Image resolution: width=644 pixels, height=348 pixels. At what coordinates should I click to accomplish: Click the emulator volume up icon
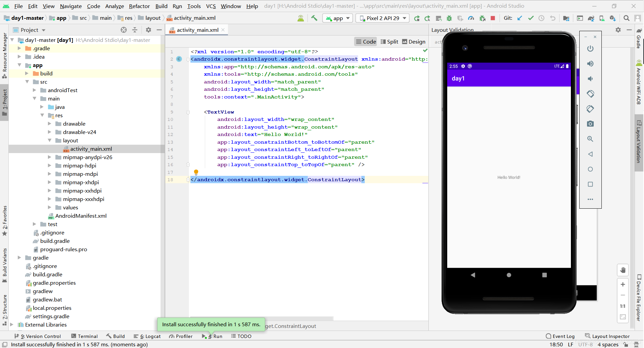coord(590,64)
